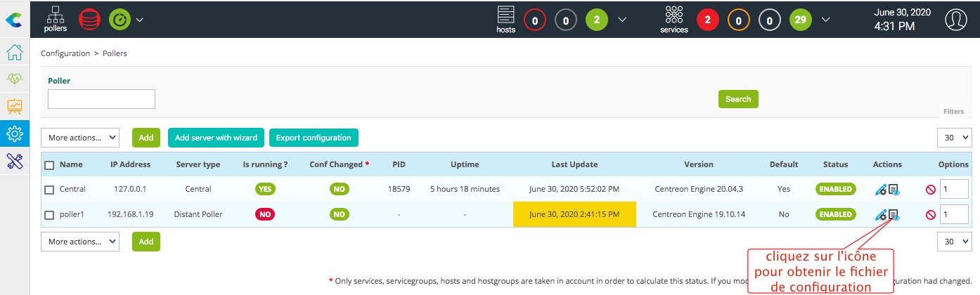Open the Home section in sidebar
The height and width of the screenshot is (295, 980).
click(x=15, y=53)
